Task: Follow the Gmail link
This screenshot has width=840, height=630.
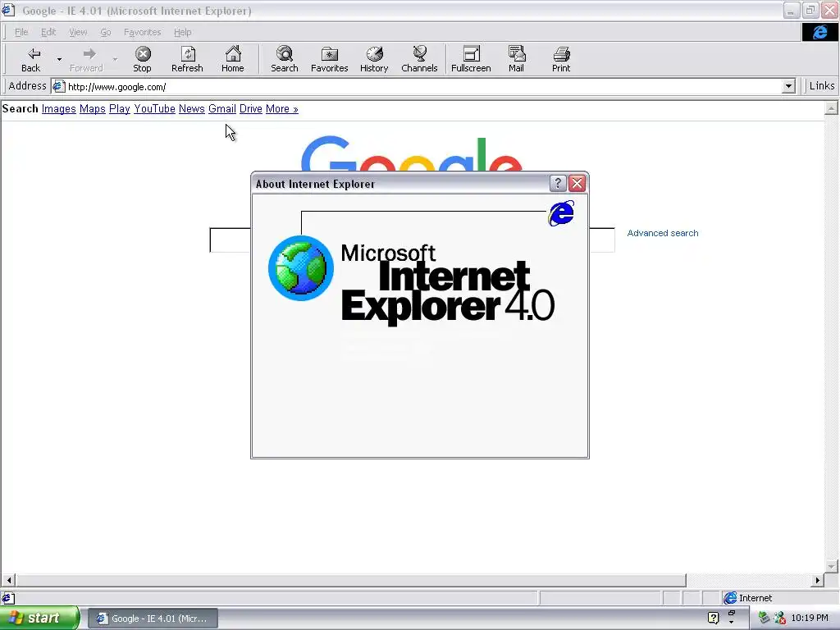Action: point(222,109)
